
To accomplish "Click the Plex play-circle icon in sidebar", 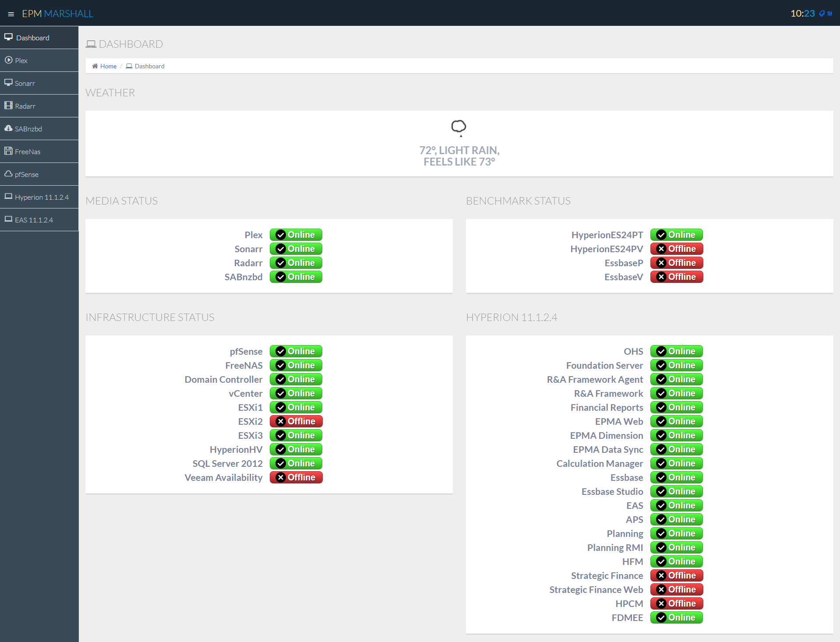I will (8, 60).
